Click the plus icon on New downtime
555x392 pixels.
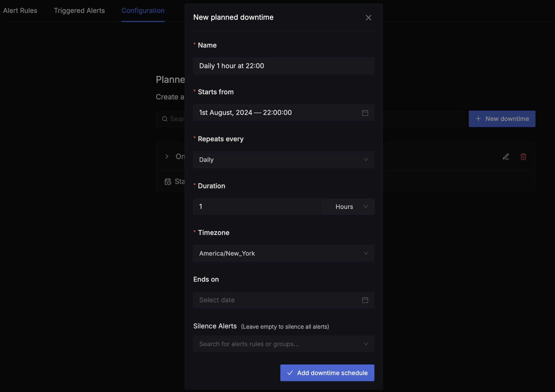pos(478,119)
